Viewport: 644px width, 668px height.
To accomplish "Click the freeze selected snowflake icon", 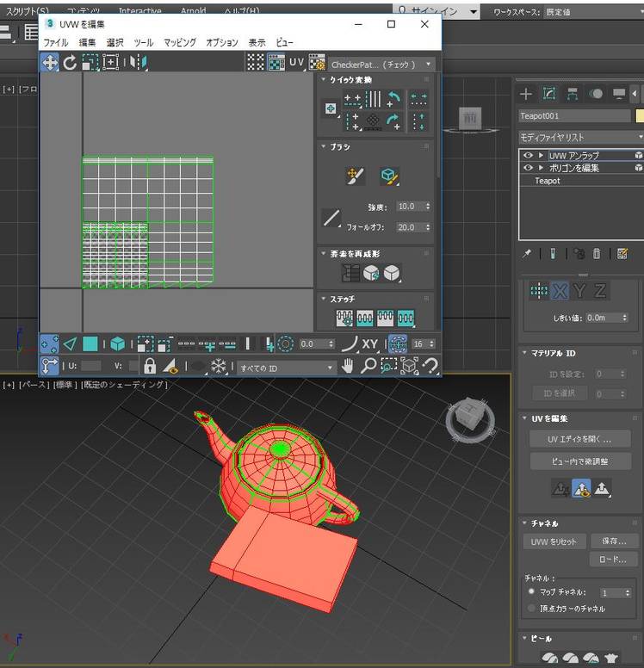I will (x=218, y=366).
